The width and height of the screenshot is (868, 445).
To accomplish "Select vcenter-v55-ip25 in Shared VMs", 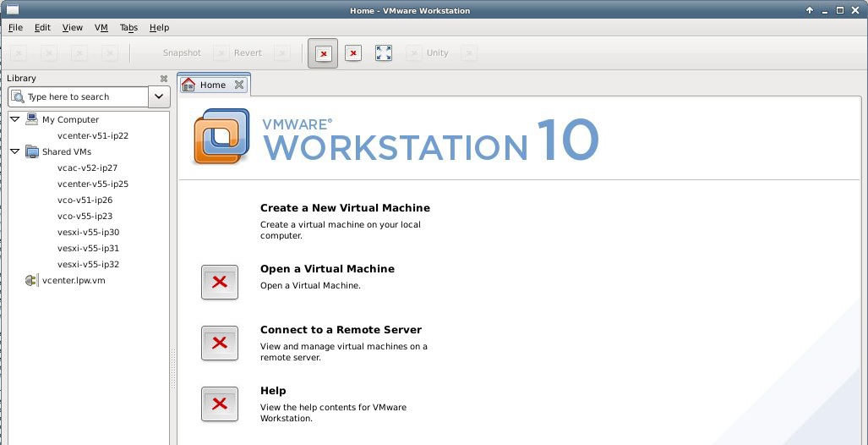I will point(93,184).
